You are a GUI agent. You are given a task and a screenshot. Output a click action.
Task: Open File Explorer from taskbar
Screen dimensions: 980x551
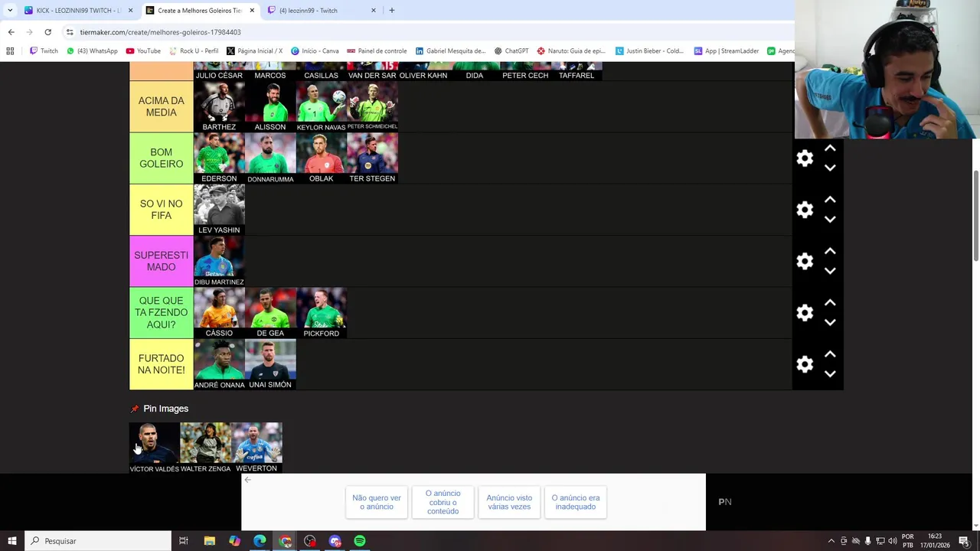[209, 541]
